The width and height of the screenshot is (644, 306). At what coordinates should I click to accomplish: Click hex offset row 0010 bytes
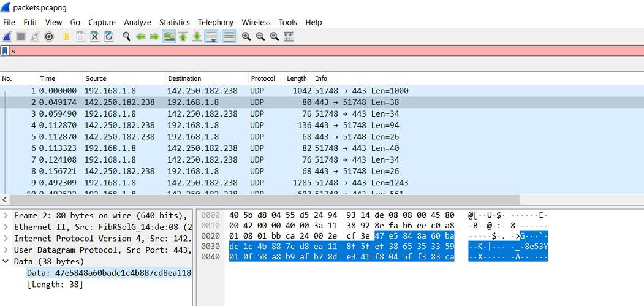(341, 226)
